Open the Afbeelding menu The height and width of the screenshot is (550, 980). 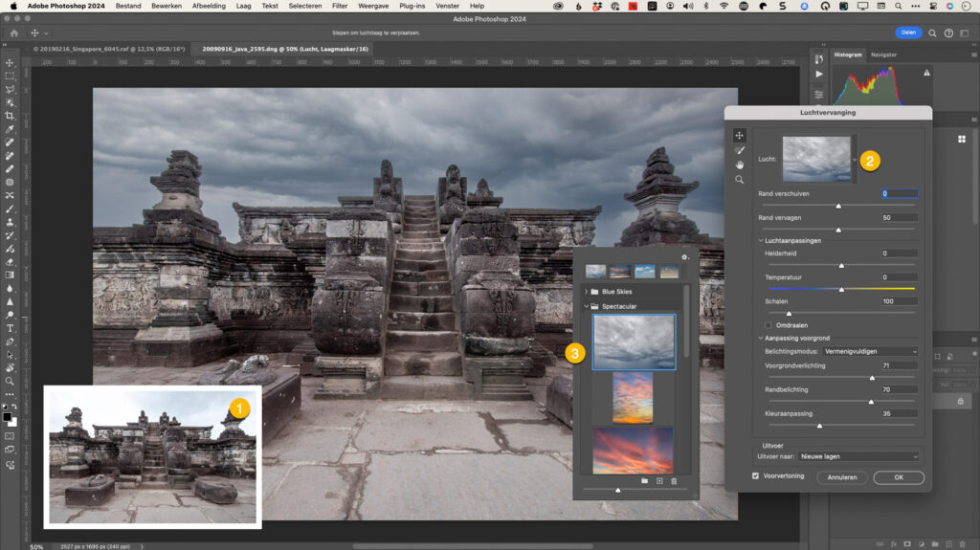209,6
